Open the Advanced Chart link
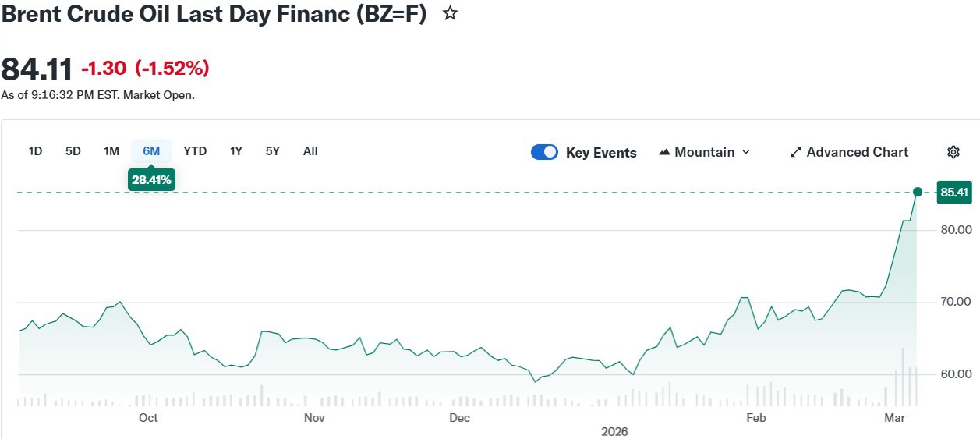The height and width of the screenshot is (439, 980). (x=857, y=152)
